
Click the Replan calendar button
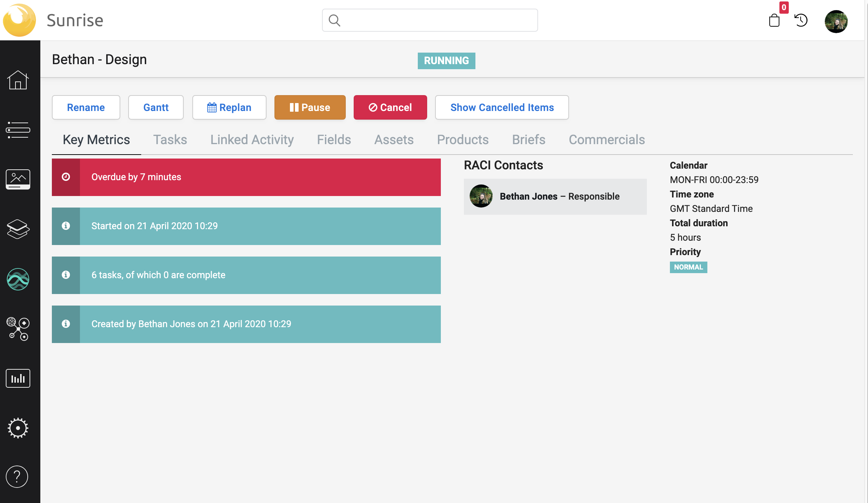coord(229,107)
